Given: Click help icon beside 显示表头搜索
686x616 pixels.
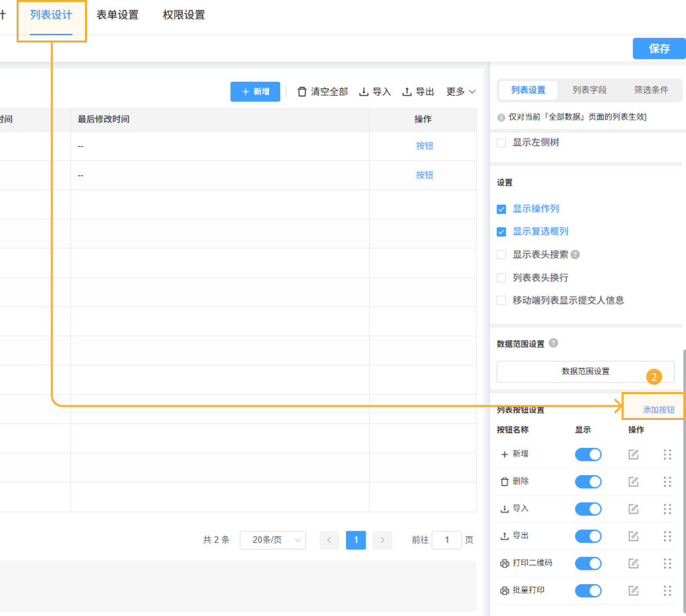Looking at the screenshot, I should click(575, 255).
